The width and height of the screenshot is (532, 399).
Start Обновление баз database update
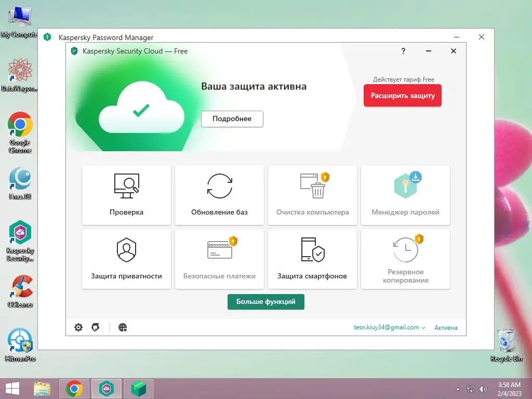[219, 195]
